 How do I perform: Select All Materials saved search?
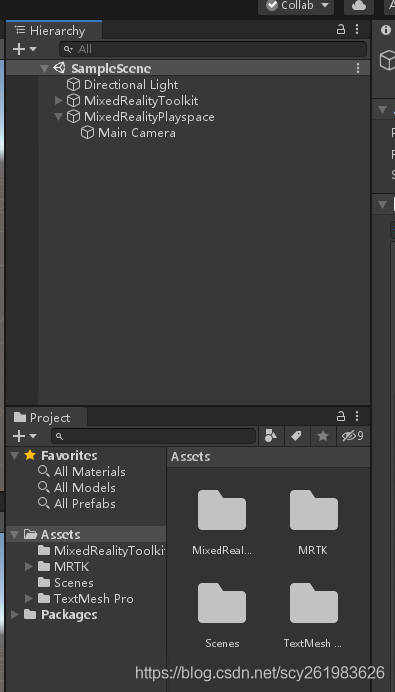click(90, 472)
